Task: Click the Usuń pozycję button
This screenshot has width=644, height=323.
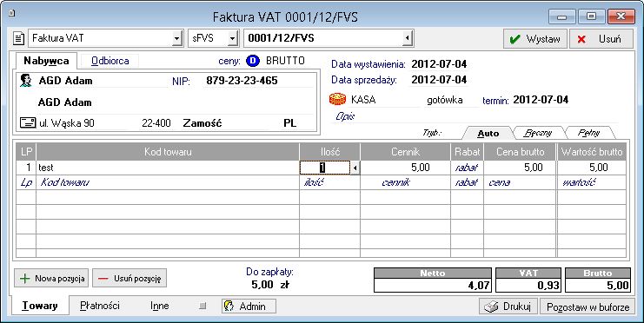Action: (x=129, y=279)
